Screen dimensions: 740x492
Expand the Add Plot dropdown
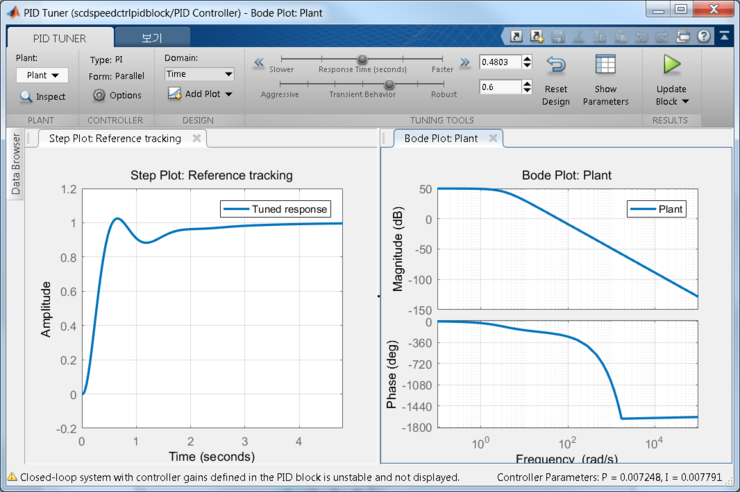[229, 94]
